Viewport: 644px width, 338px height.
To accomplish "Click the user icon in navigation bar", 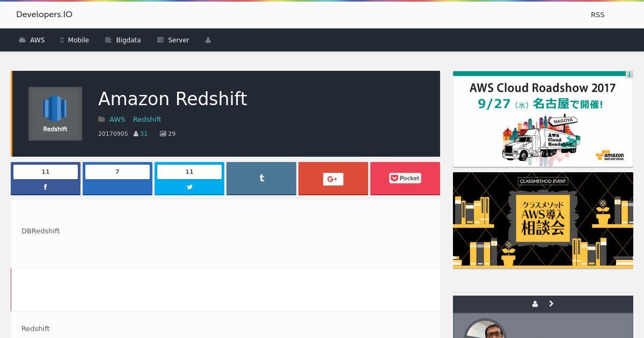I will click(x=208, y=40).
